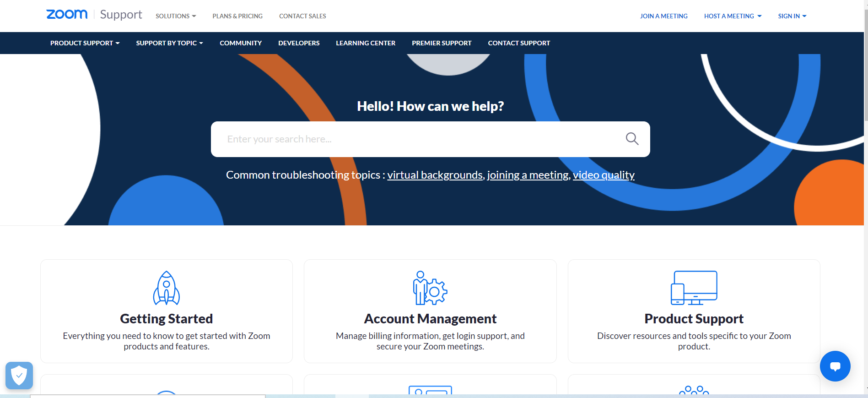Expand the Product Support menu
Viewport: 868px width, 398px height.
85,43
